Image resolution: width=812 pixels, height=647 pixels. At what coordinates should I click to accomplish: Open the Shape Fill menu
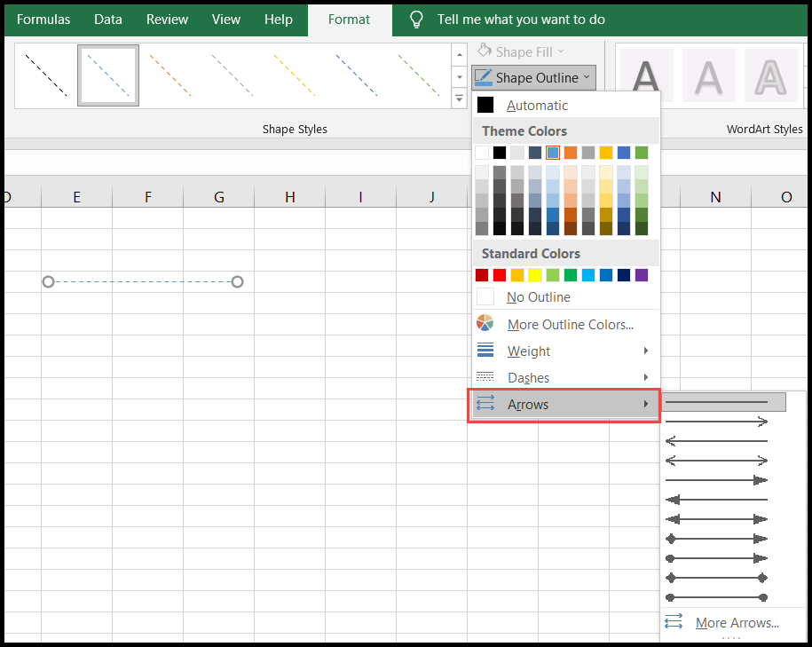520,51
